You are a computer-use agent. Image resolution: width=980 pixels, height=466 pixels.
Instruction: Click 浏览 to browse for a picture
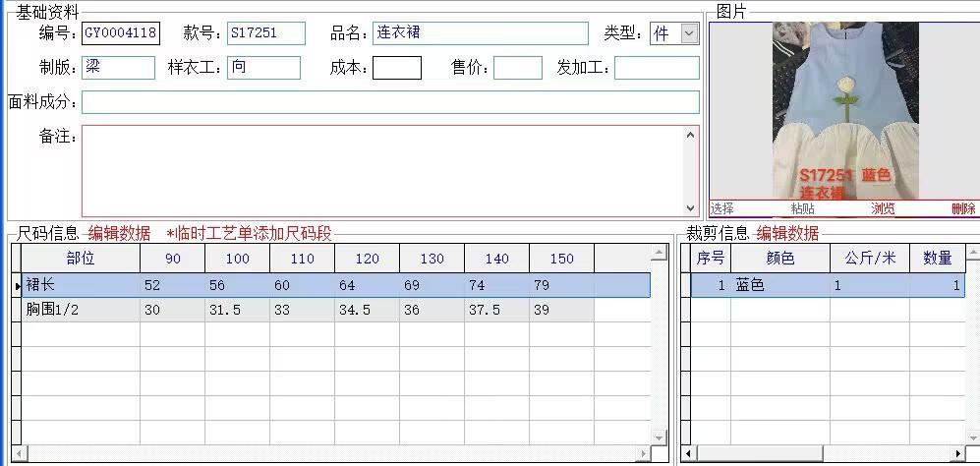tap(883, 208)
